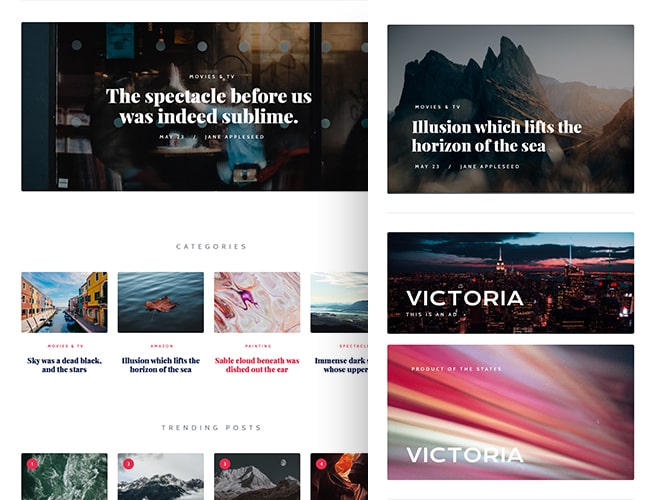Open the floating leaf category thumbnail
Viewport: 650px width, 500px height.
click(x=161, y=302)
